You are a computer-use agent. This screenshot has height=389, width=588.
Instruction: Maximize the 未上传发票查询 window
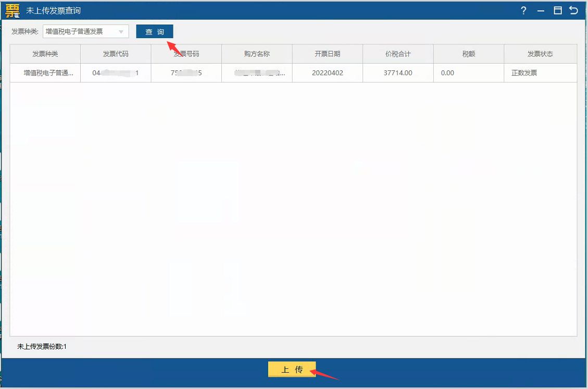coord(558,10)
